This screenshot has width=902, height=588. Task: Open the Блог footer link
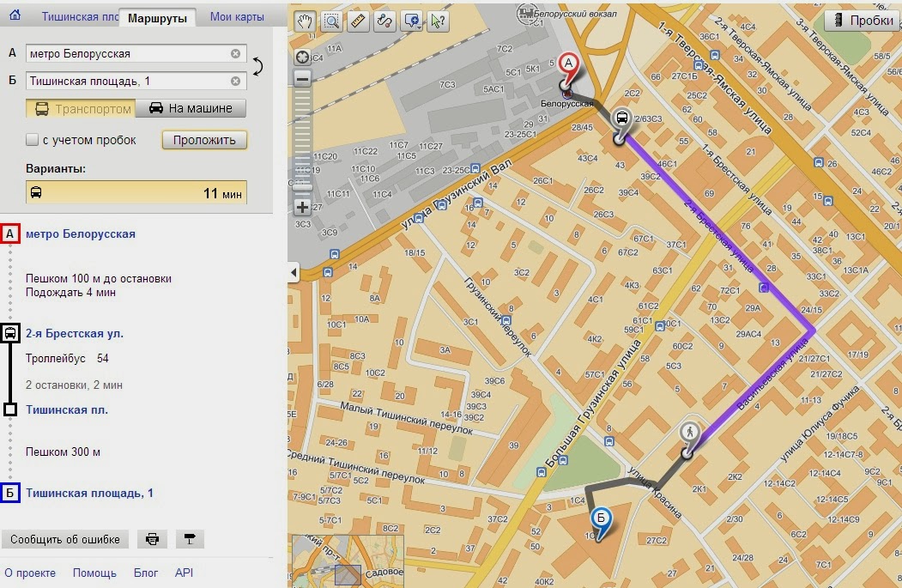(146, 573)
